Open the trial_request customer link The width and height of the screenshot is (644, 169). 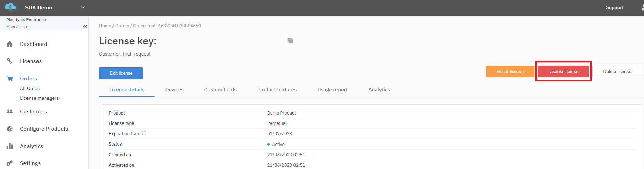(137, 54)
